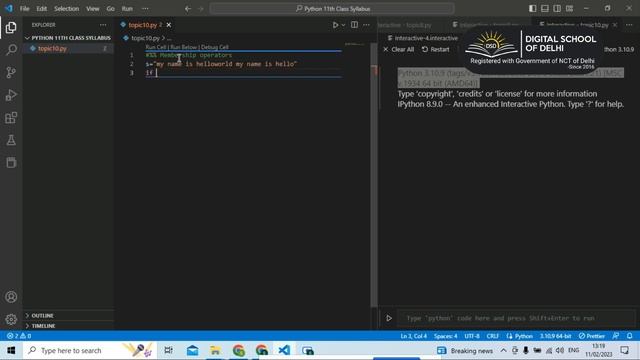Open Mail app from taskbar
This screenshot has width=640, height=360.
192,350
